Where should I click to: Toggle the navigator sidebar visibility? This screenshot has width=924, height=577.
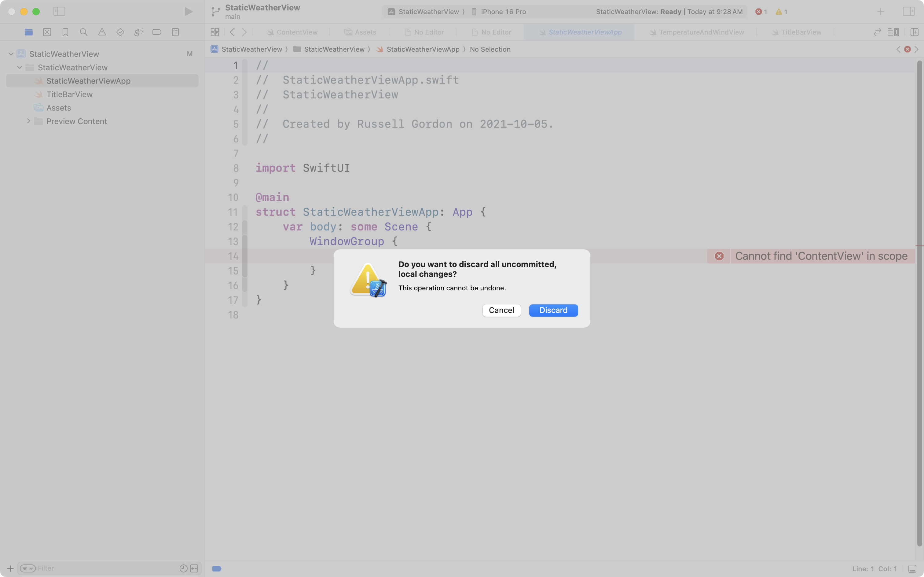59,11
